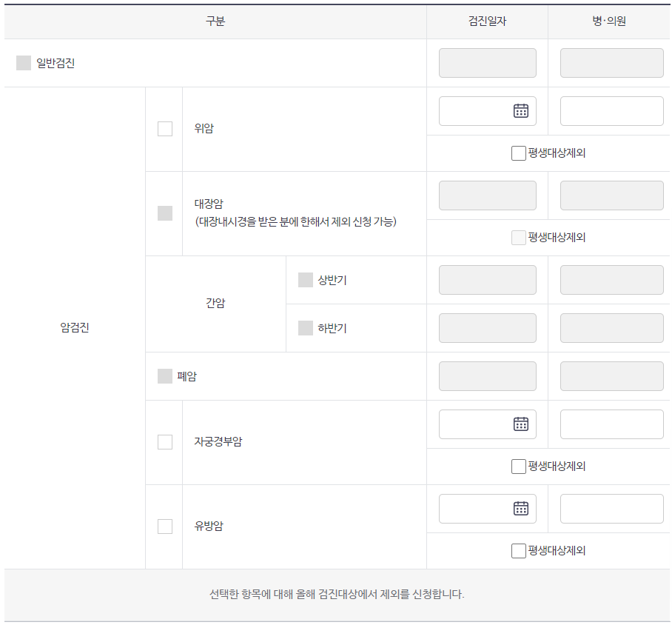Click the 병·의원 column header
Image resolution: width=672 pixels, height=625 pixels.
(609, 21)
